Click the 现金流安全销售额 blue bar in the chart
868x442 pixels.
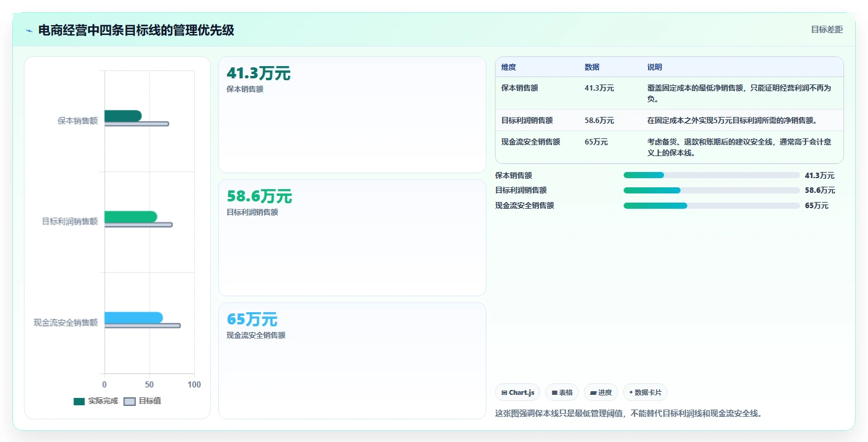click(x=134, y=318)
